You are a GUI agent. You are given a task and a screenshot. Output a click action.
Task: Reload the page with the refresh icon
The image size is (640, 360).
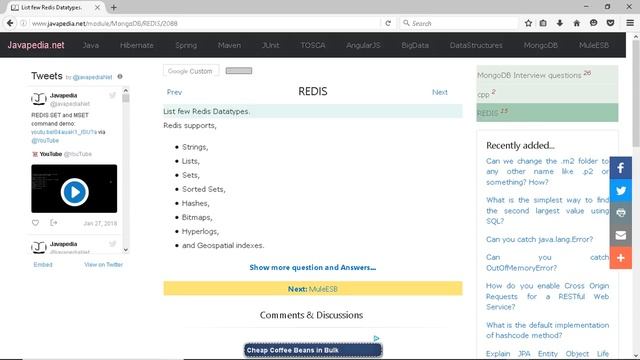(x=388, y=23)
